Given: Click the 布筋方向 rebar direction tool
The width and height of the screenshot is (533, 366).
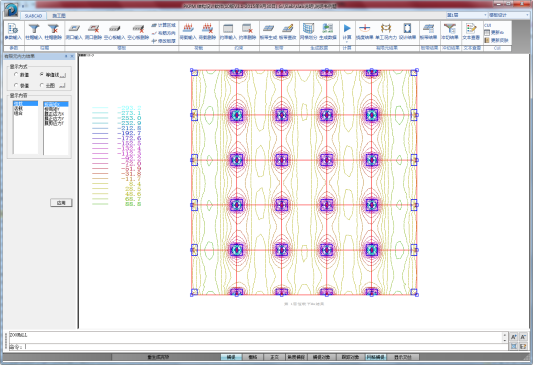Looking at the screenshot, I should click(164, 33).
